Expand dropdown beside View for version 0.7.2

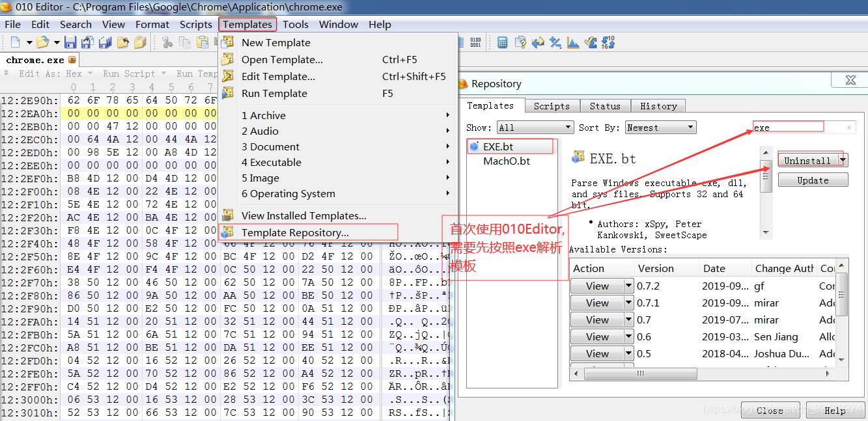(x=628, y=286)
